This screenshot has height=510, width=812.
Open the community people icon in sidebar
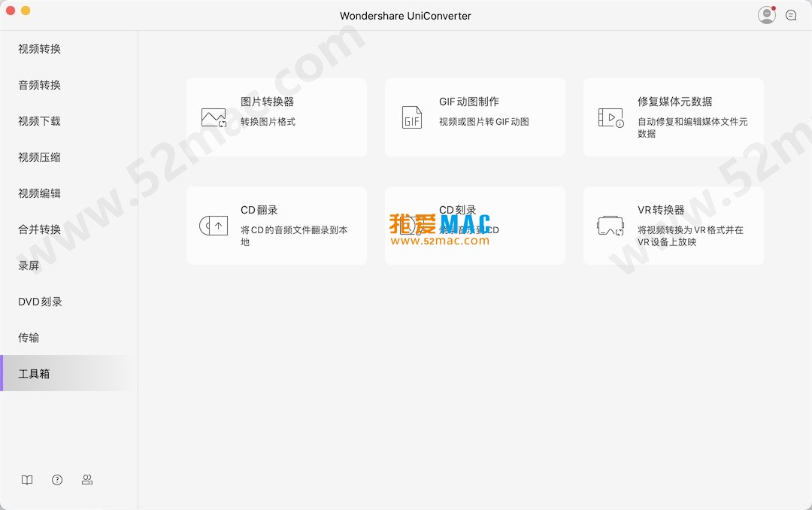(x=87, y=480)
